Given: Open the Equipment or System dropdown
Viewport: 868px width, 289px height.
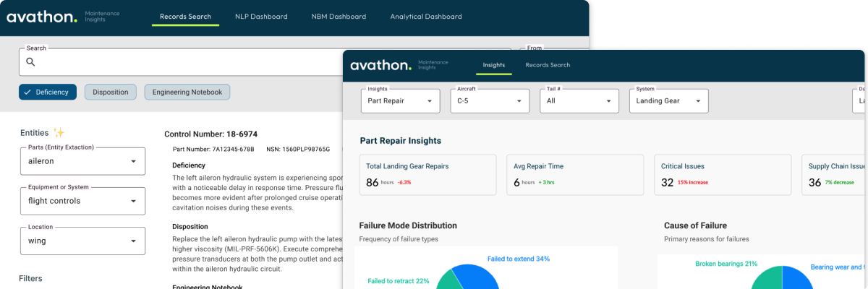Looking at the screenshot, I should 82,201.
